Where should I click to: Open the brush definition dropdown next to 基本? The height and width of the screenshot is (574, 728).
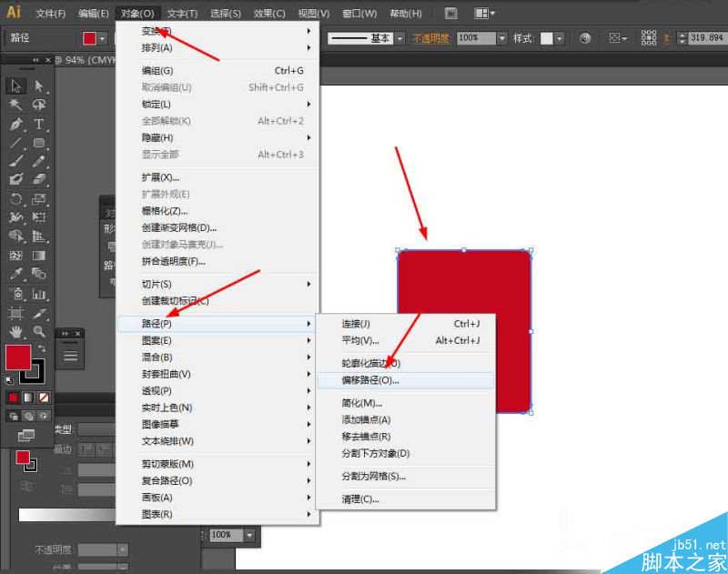tap(399, 38)
